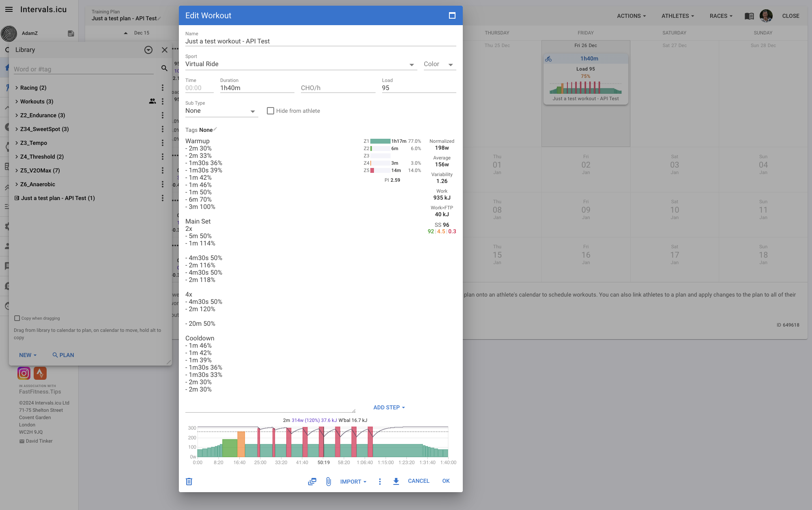Expand the Z5_VO2Max library folder
This screenshot has width=812, height=510.
(x=40, y=170)
